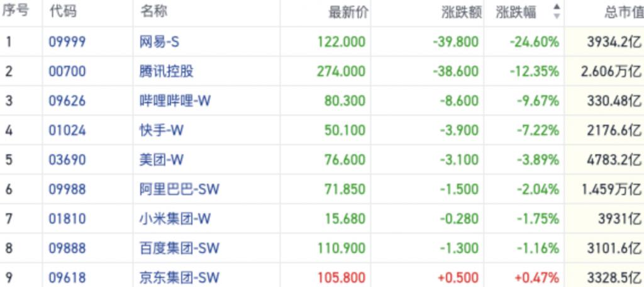Open stock code 09618 link
Viewport: 644px width, 287px height.
coord(67,278)
